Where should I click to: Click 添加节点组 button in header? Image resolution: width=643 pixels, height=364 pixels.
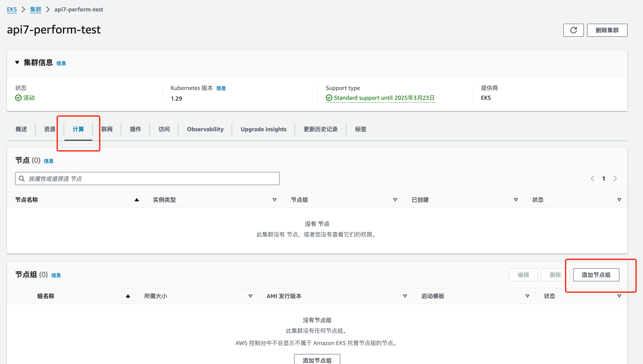coord(596,275)
